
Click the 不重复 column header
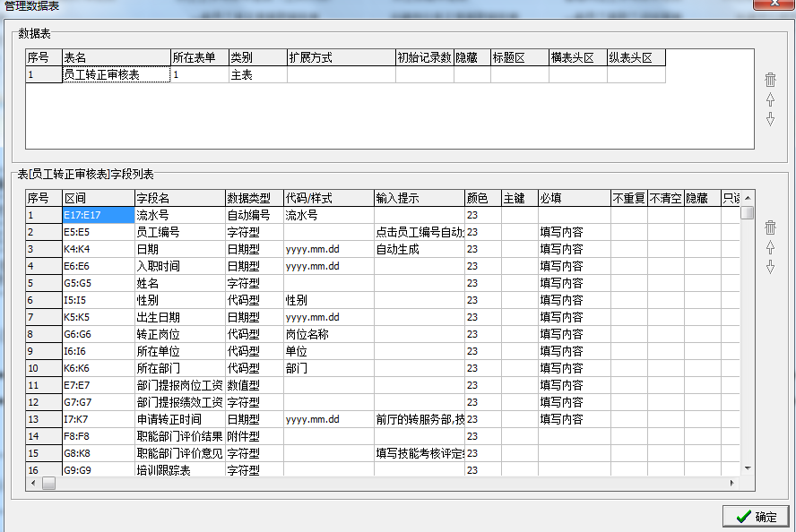pyautogui.click(x=629, y=198)
